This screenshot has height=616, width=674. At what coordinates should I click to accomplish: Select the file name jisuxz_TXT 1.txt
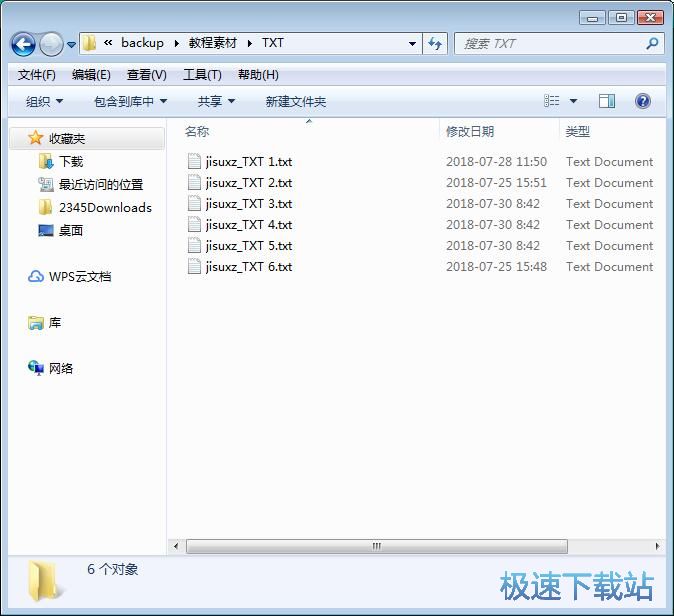click(249, 162)
